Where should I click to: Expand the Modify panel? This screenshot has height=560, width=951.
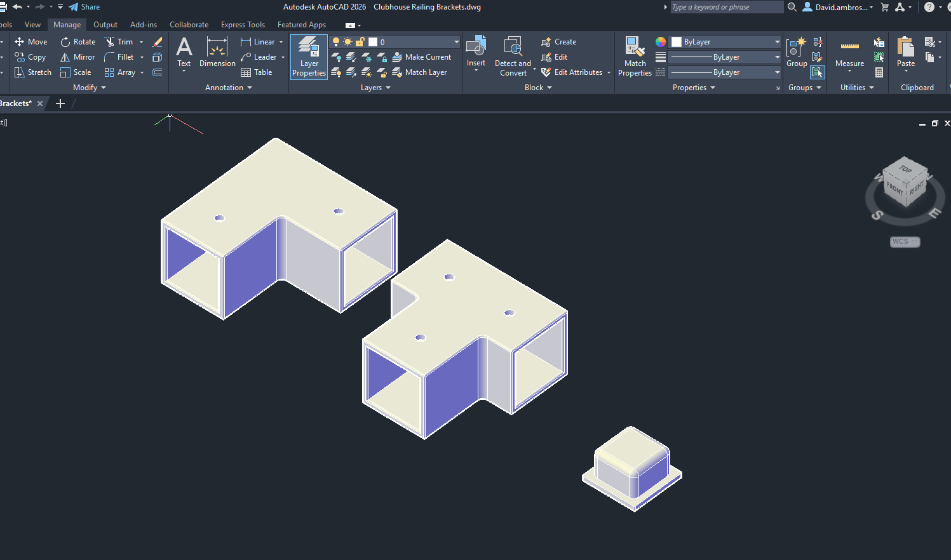[x=90, y=88]
